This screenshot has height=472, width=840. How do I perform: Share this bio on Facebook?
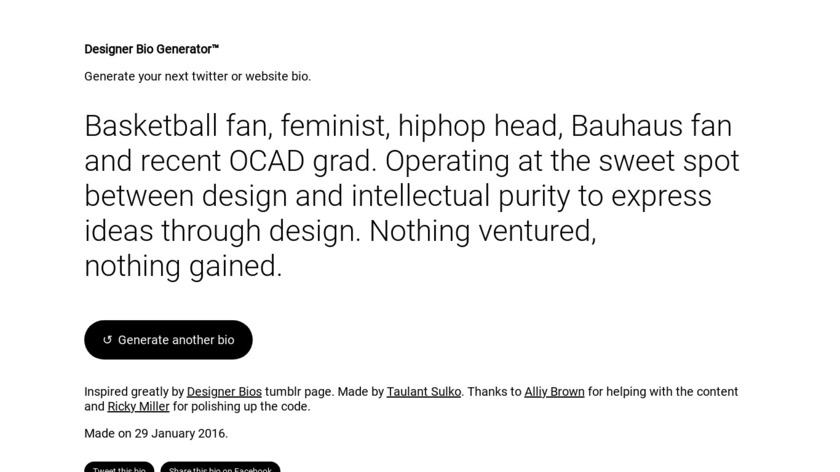click(220, 468)
